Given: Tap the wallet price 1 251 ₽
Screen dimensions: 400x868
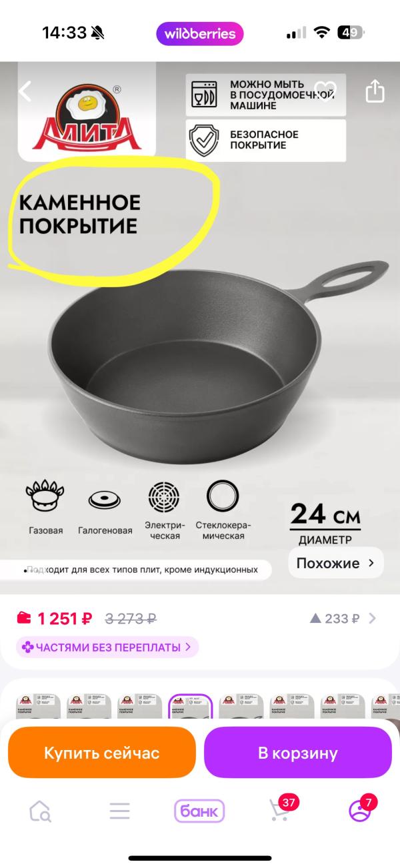Looking at the screenshot, I should (x=55, y=618).
